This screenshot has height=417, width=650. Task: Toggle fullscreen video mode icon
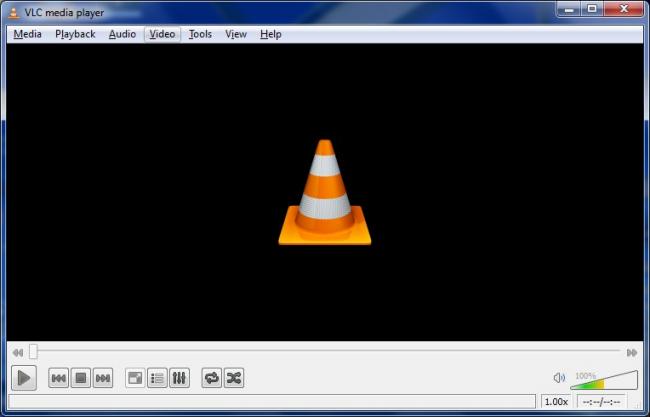tap(135, 378)
